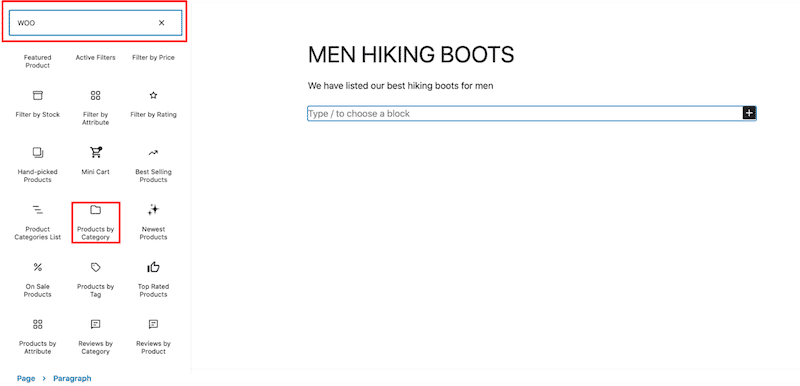Open the inline block inserter plus button
Image resolution: width=800 pixels, height=386 pixels.
pos(749,113)
